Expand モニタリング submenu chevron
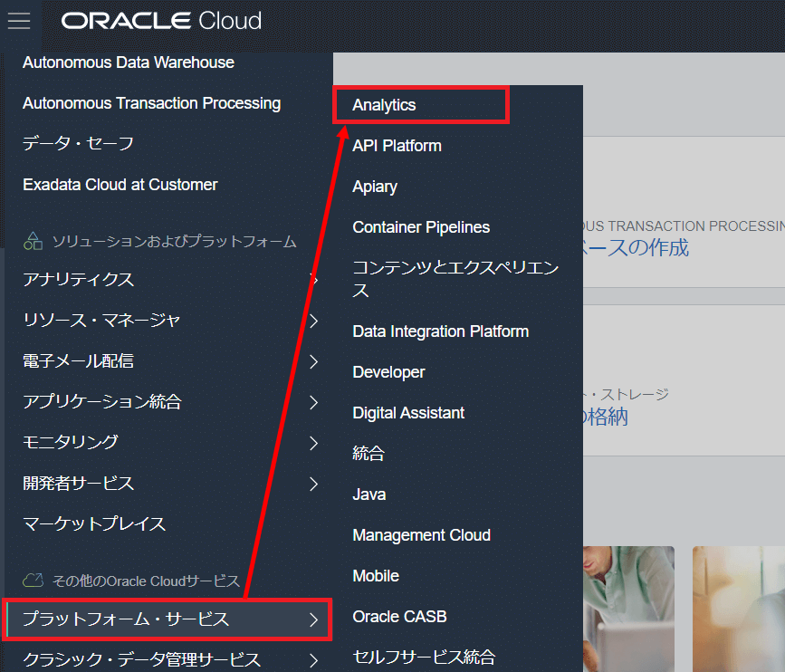 314,443
